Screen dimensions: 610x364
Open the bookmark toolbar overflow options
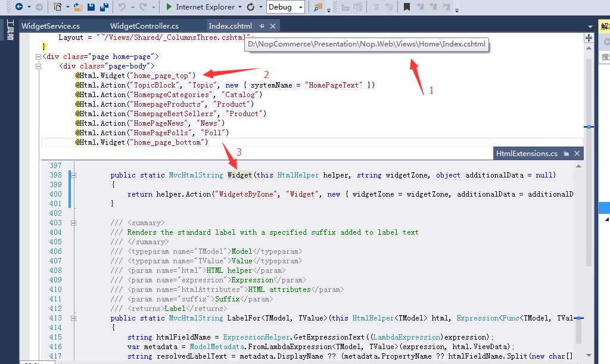coord(457,10)
